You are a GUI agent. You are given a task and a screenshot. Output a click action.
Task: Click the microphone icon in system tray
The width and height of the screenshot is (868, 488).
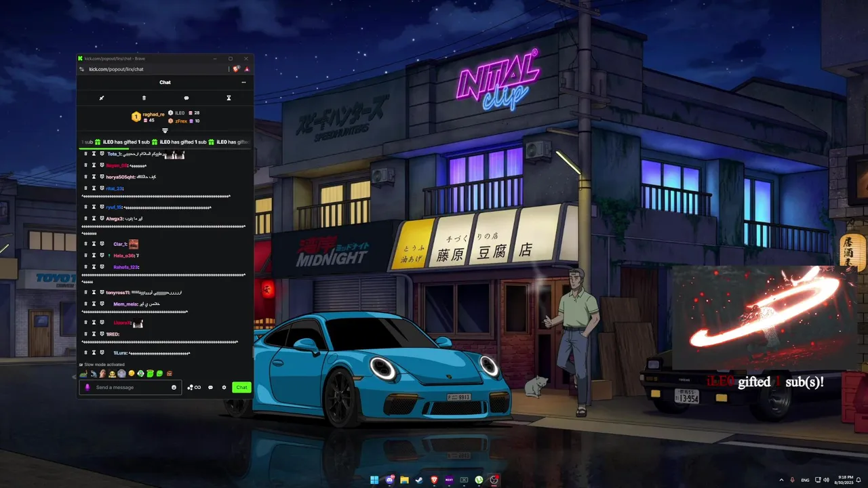792,480
